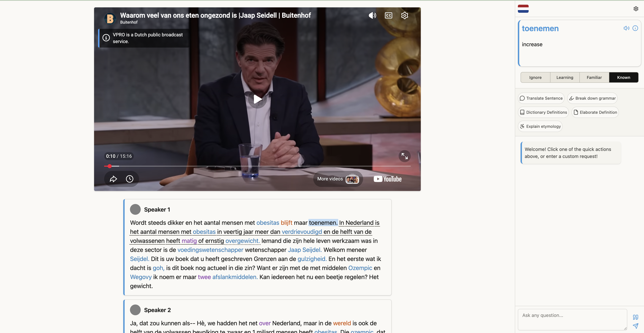Viewport: 644px width, 333px height.
Task: Click the word verdrievoudigd
Action: pyautogui.click(x=302, y=232)
